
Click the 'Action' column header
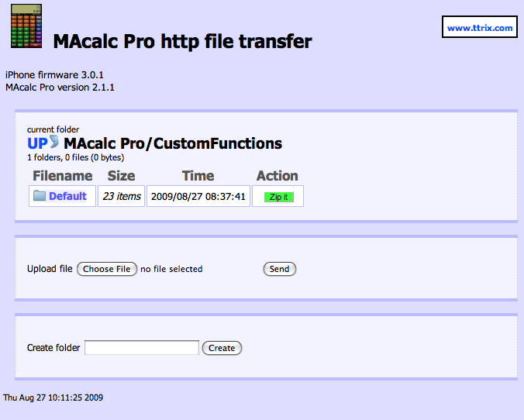(x=278, y=176)
